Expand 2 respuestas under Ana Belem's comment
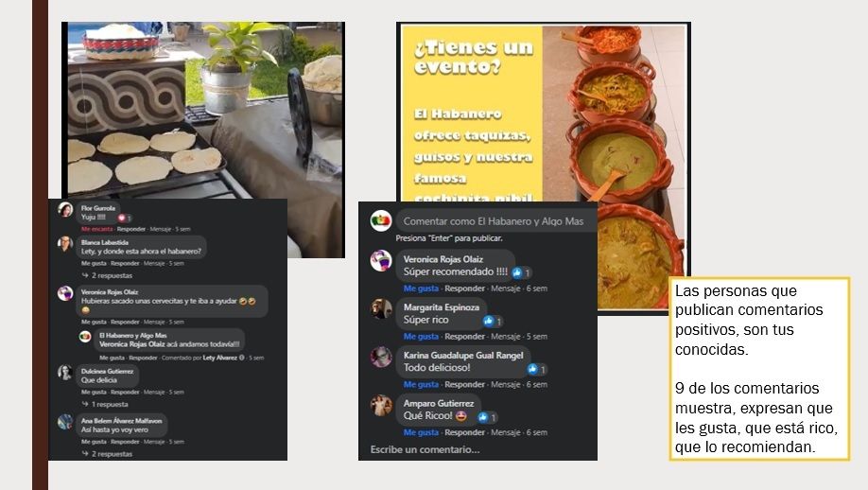The image size is (868, 490). [x=108, y=454]
